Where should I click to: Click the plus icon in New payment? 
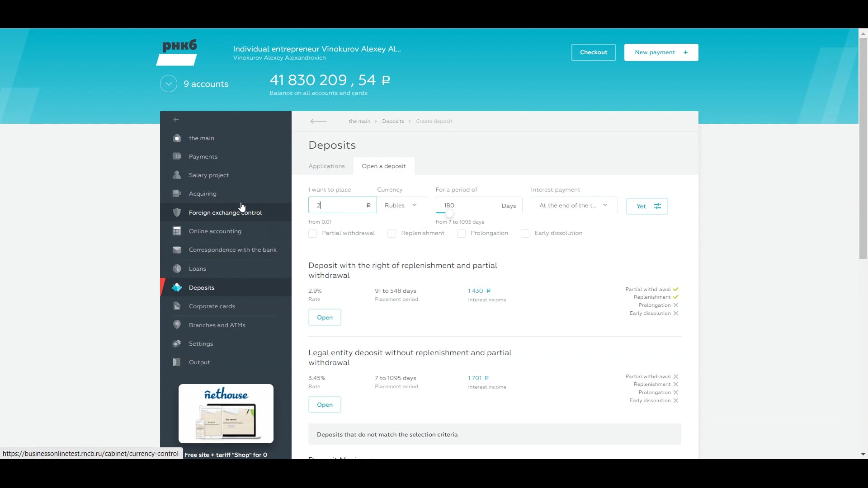click(686, 52)
